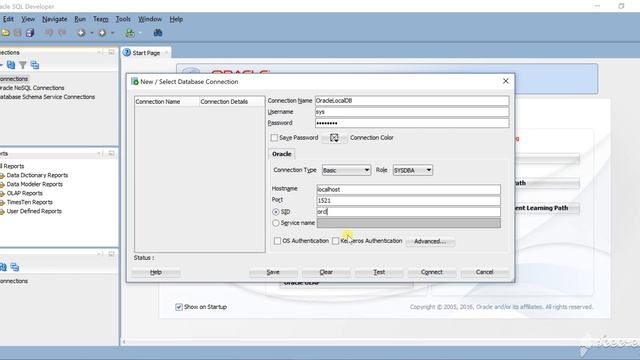Viewport: 640px width, 360px height.
Task: Click the Connect button
Action: pyautogui.click(x=431, y=272)
